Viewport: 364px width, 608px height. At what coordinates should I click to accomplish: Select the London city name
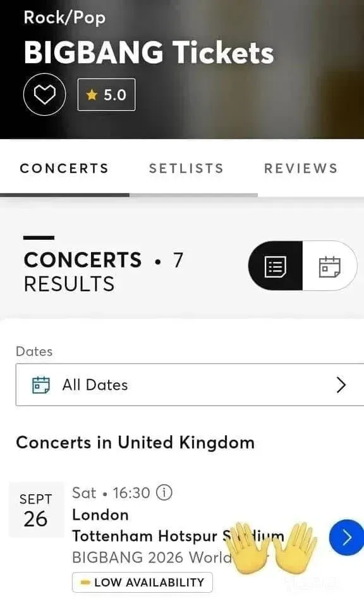click(100, 515)
